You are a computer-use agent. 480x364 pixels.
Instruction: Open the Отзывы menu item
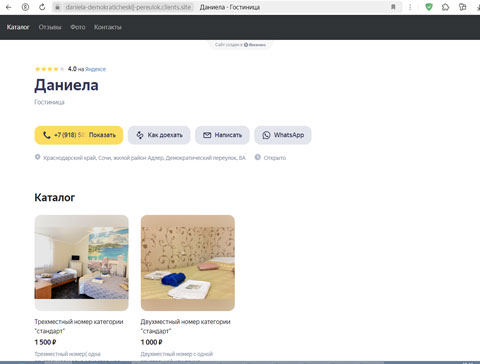coord(50,27)
